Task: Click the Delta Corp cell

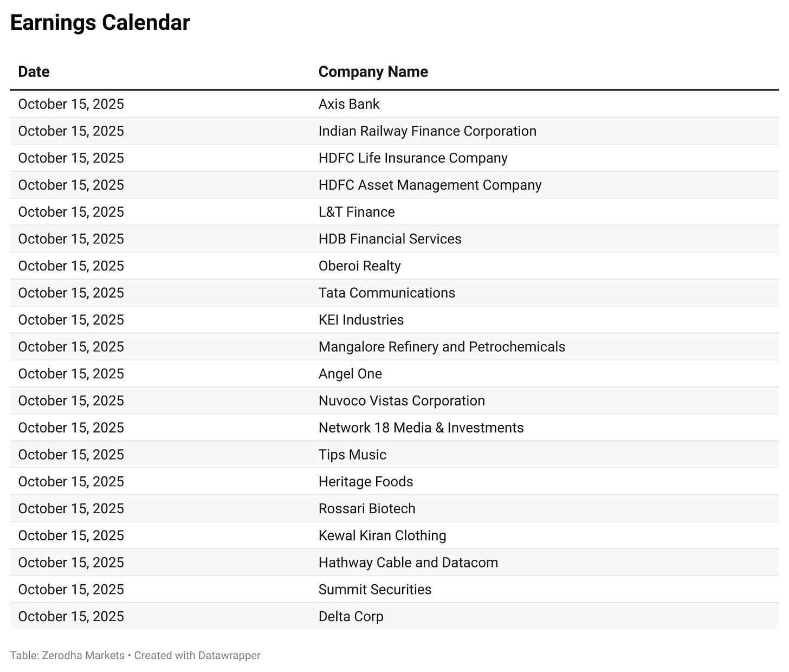Action: point(351,616)
